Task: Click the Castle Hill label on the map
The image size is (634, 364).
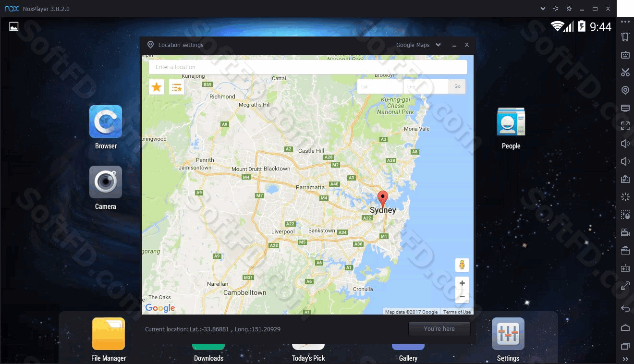Action: tap(311, 151)
